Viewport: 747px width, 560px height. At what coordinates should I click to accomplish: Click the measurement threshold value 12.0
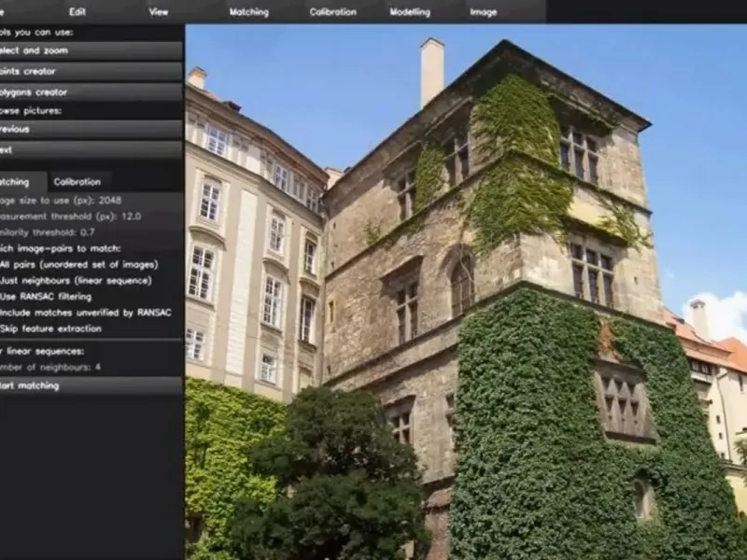pyautogui.click(x=131, y=217)
